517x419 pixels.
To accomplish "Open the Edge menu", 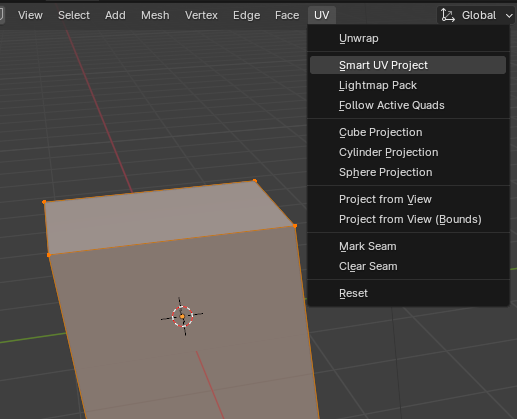I will 247,15.
